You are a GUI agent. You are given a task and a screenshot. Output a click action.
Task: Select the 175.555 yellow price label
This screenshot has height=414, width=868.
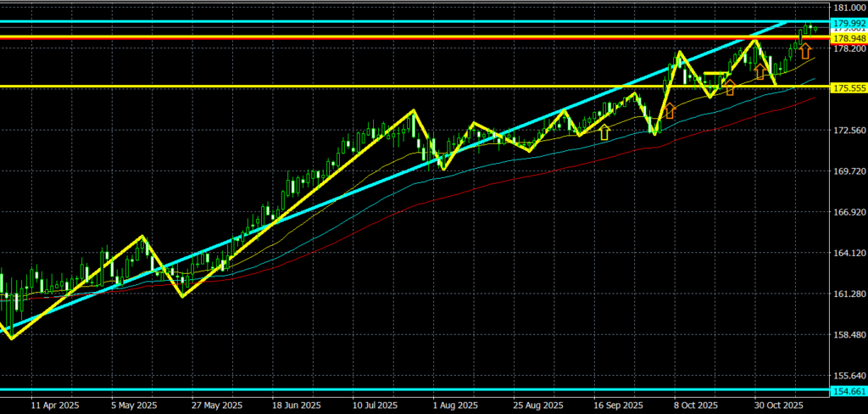(x=849, y=87)
